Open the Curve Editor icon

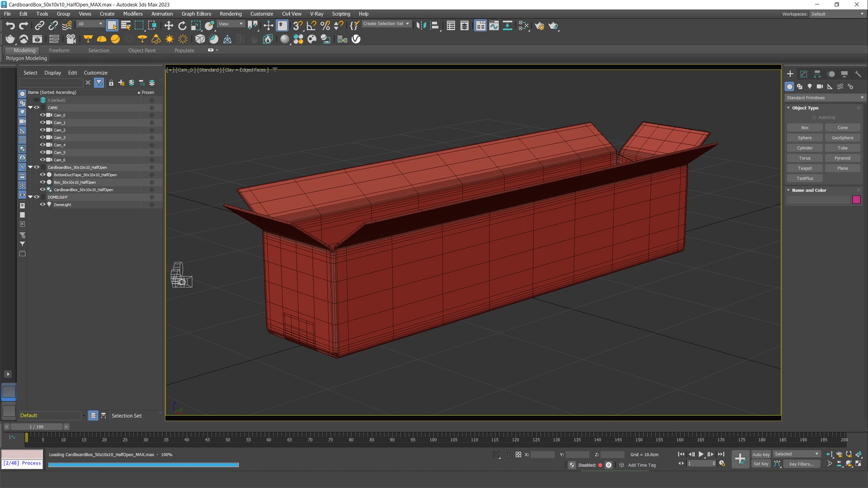coord(494,26)
